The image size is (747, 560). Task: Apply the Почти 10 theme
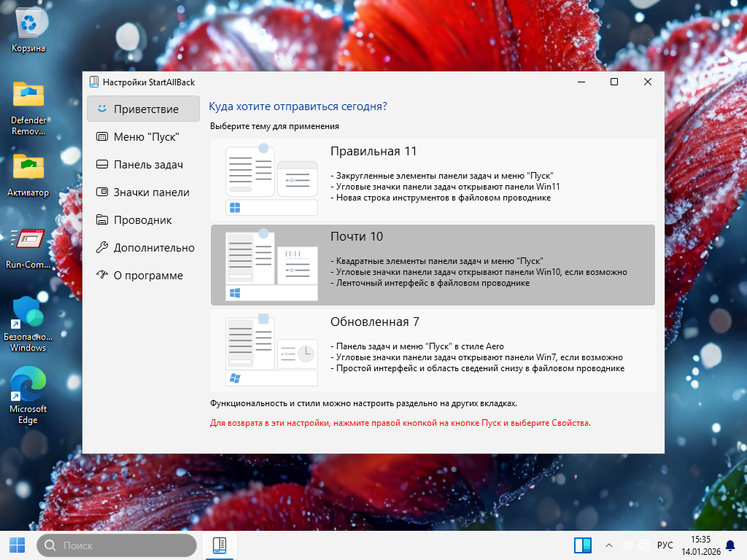coord(433,265)
